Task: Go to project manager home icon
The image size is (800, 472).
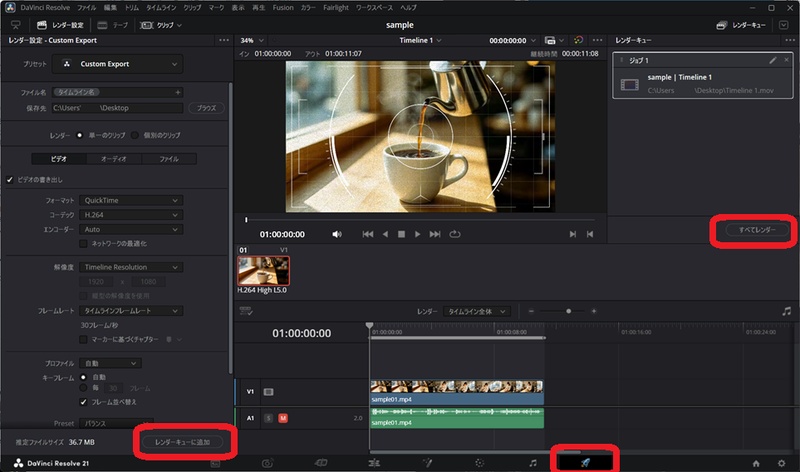Action: pyautogui.click(x=756, y=463)
